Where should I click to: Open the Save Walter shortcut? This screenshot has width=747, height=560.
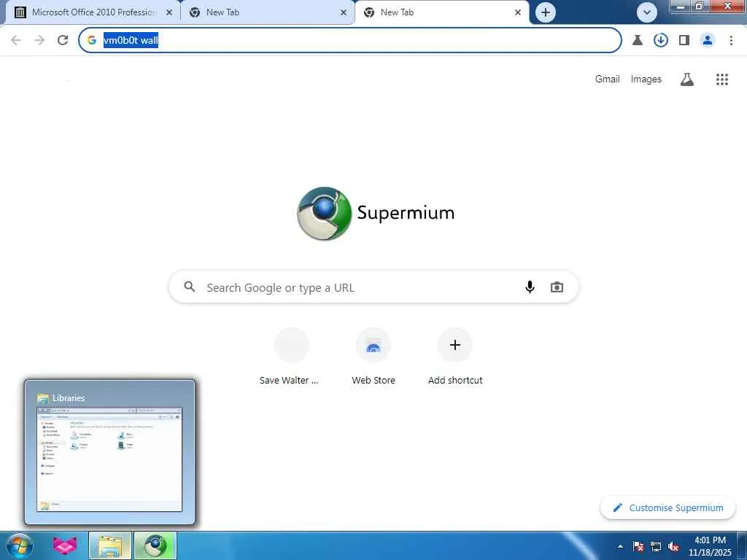click(x=292, y=356)
